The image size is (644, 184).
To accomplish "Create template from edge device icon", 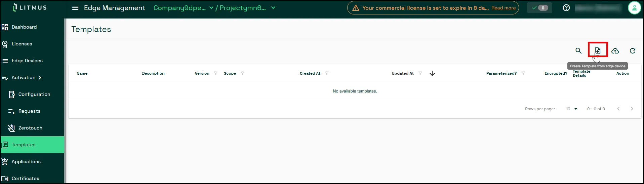I will (598, 51).
